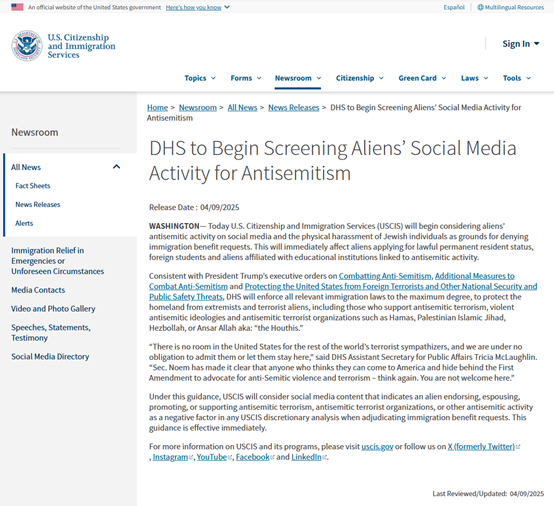Go to All News breadcrumb

coord(242,107)
